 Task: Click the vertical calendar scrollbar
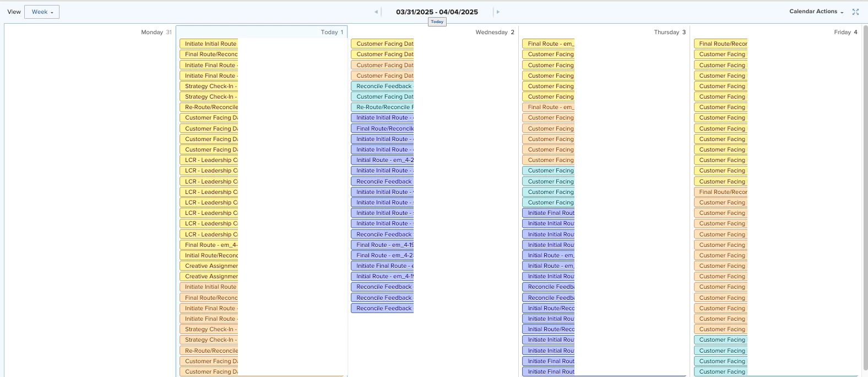pos(865,198)
